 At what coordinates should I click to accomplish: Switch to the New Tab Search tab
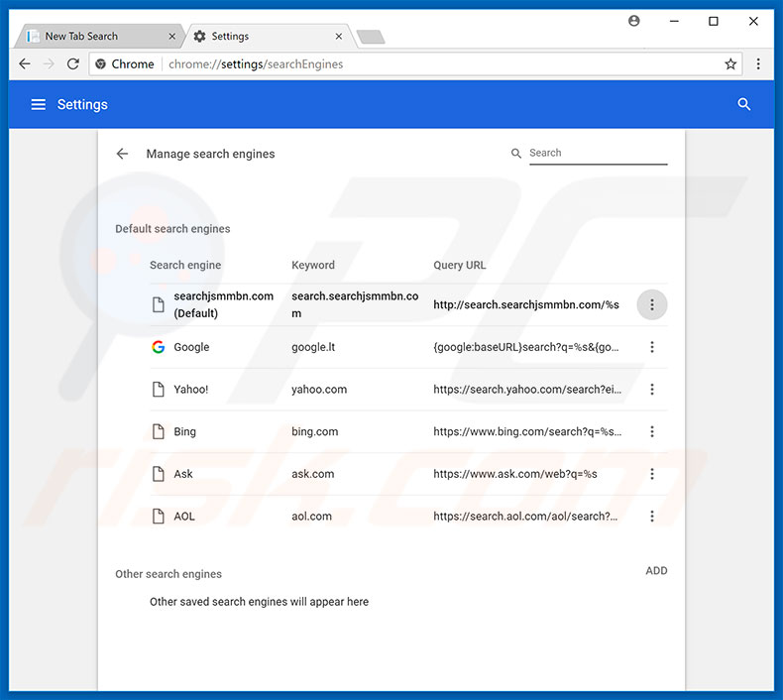pyautogui.click(x=98, y=36)
